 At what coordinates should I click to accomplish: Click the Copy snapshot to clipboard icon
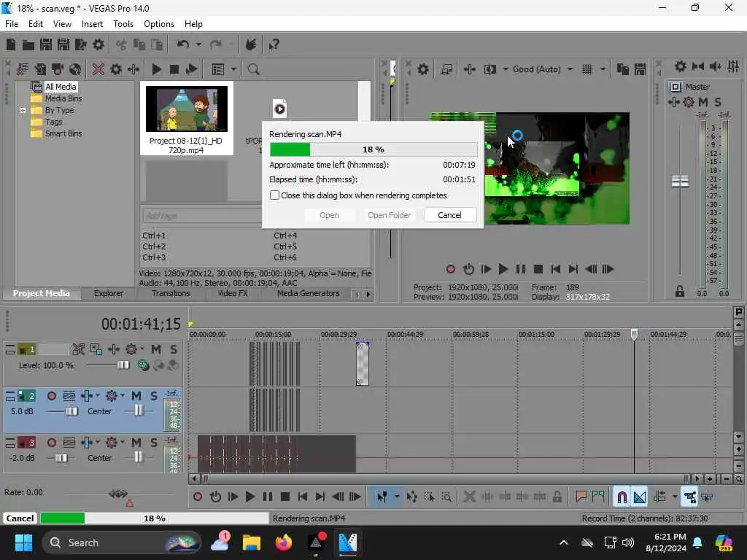(x=623, y=69)
